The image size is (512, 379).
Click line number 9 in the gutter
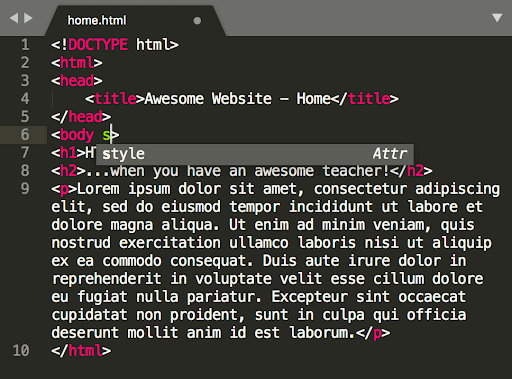click(25, 189)
